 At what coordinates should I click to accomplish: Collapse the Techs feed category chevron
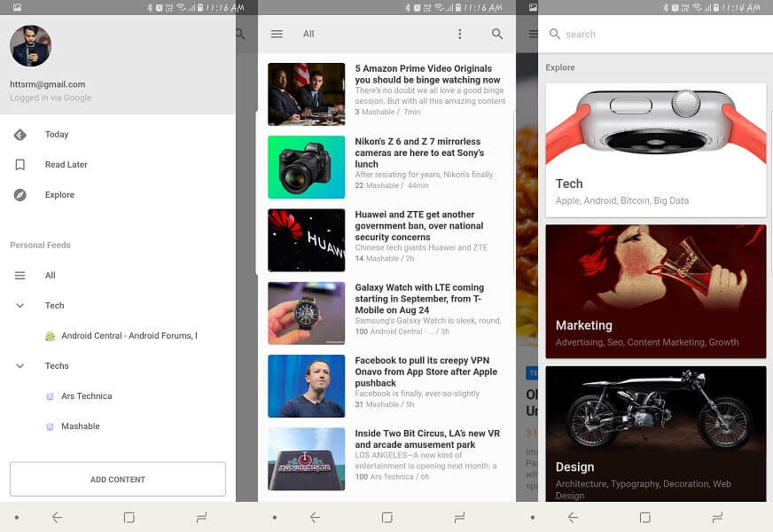[x=20, y=365]
